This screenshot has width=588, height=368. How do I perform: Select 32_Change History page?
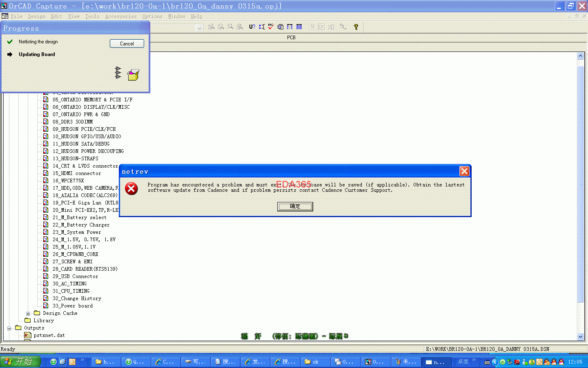[77, 298]
